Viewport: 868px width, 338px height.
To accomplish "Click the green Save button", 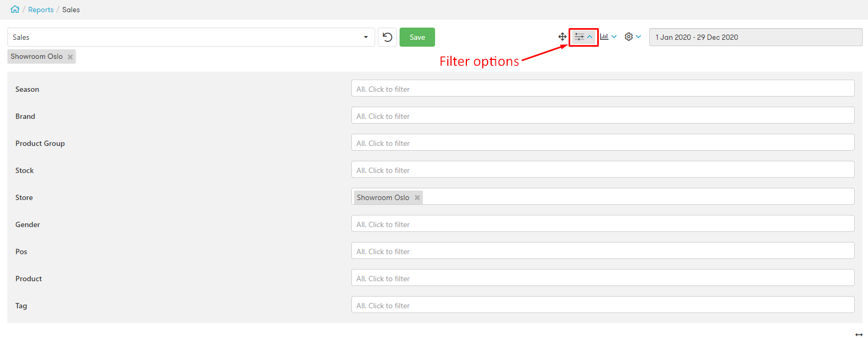I will (x=417, y=37).
